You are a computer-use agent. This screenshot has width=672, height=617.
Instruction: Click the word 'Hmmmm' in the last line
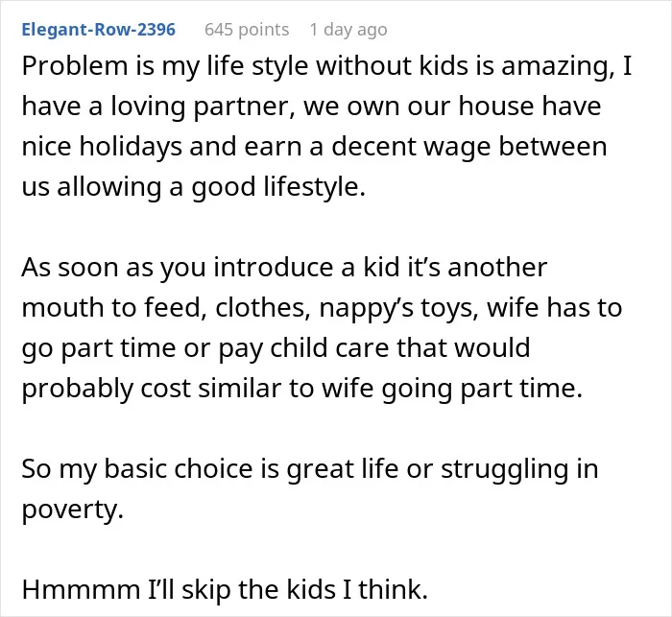coord(81,590)
